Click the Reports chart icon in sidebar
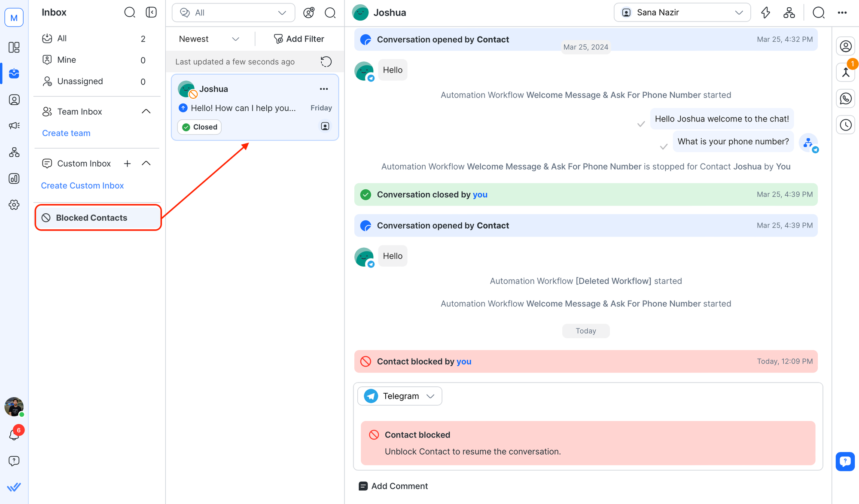This screenshot has width=859, height=504. click(14, 179)
